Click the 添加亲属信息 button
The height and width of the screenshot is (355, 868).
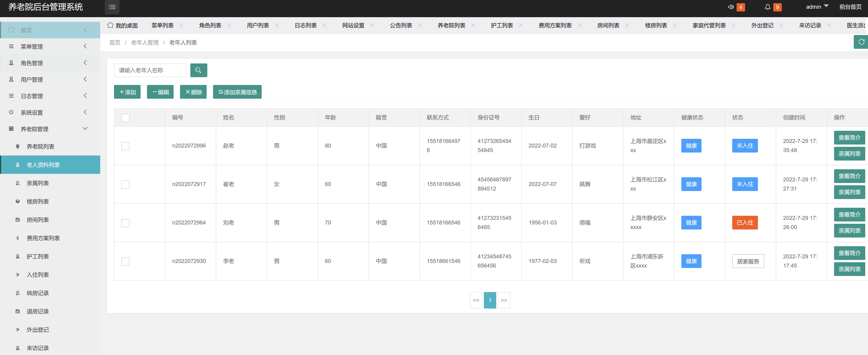[x=237, y=92]
